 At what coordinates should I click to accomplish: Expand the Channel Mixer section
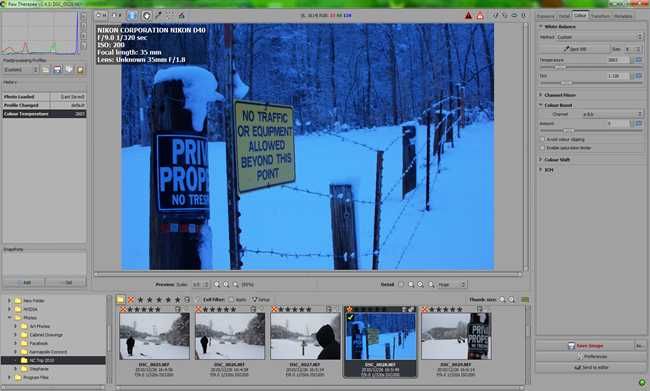pos(560,95)
